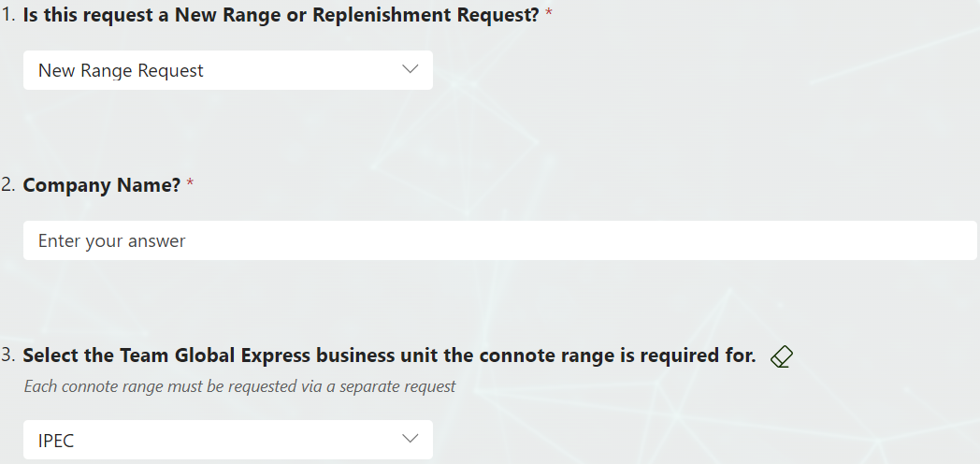
Task: Click the question number 3 marker
Action: click(x=8, y=355)
